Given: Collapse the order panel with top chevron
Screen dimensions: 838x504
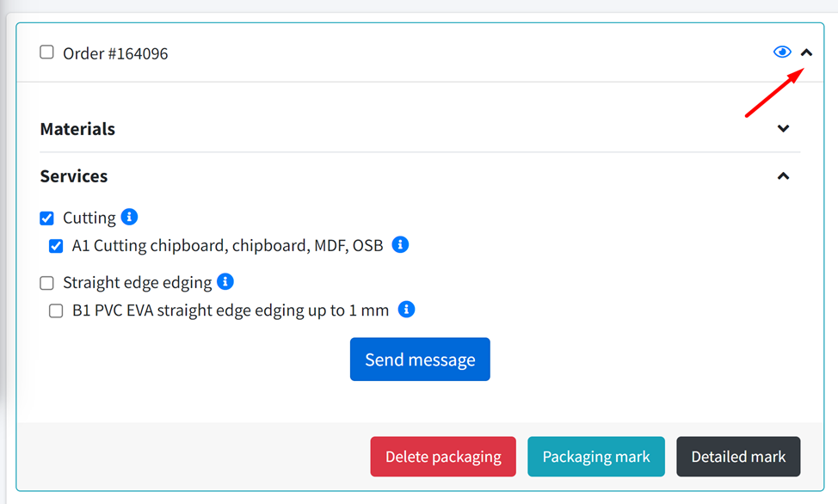Looking at the screenshot, I should (806, 52).
